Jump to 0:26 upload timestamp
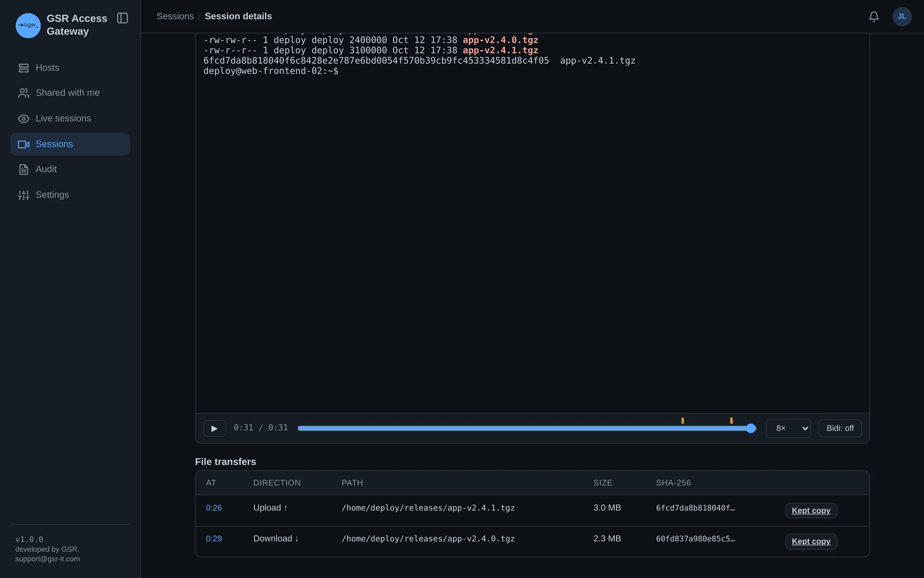Image resolution: width=924 pixels, height=578 pixels. (214, 508)
